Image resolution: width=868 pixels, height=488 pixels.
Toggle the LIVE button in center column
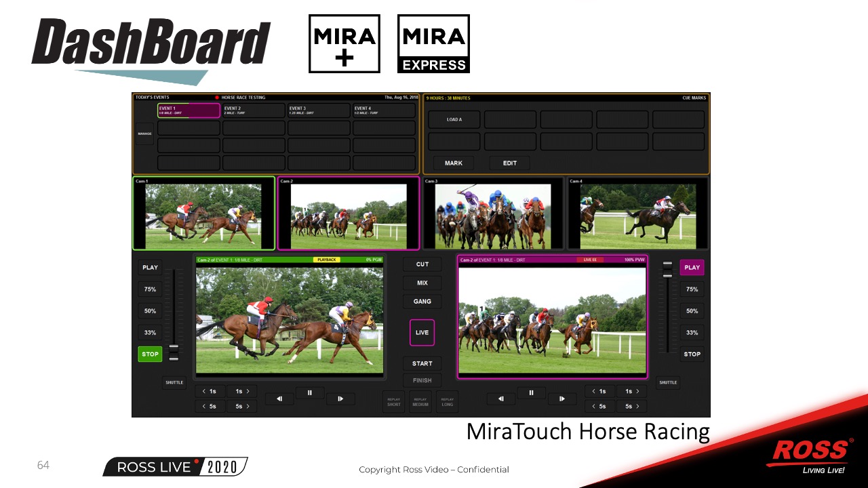point(422,333)
